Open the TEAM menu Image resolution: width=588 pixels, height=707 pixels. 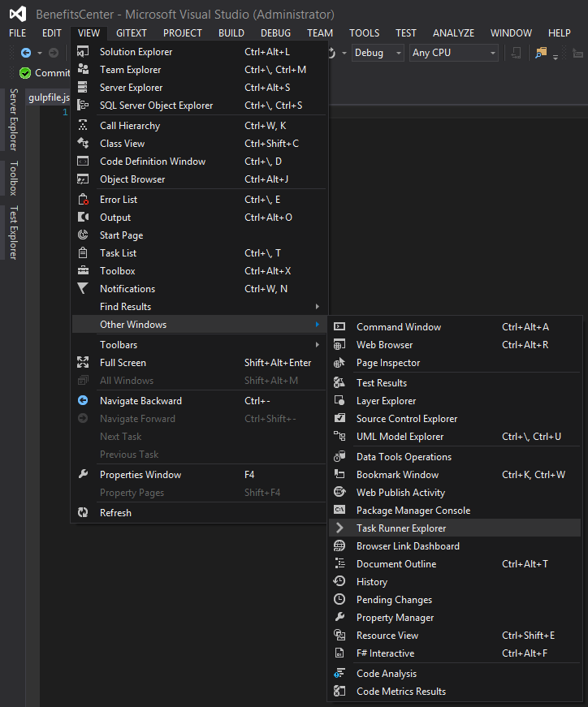tap(320, 33)
